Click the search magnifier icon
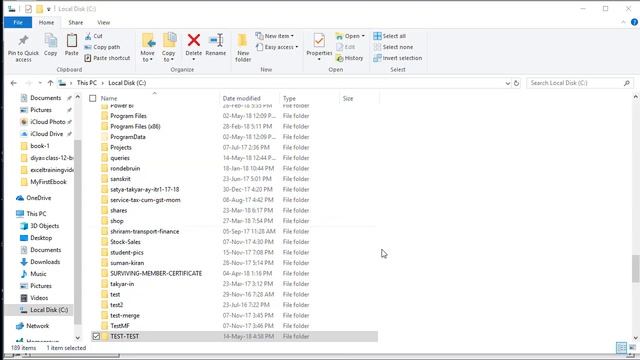The image size is (640, 360). tap(627, 83)
